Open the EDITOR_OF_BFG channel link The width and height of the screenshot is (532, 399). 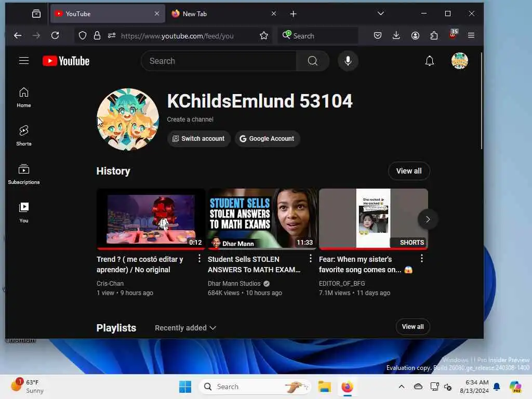[x=342, y=283]
